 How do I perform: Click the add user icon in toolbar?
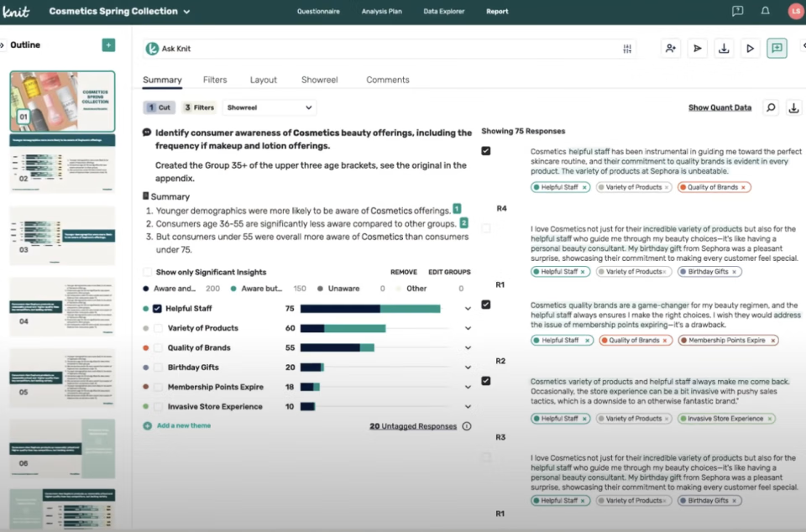pyautogui.click(x=670, y=49)
